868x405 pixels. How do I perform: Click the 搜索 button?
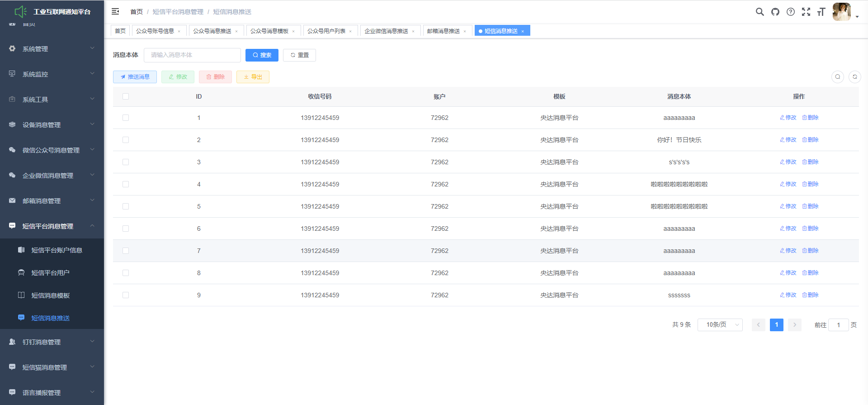coord(262,55)
